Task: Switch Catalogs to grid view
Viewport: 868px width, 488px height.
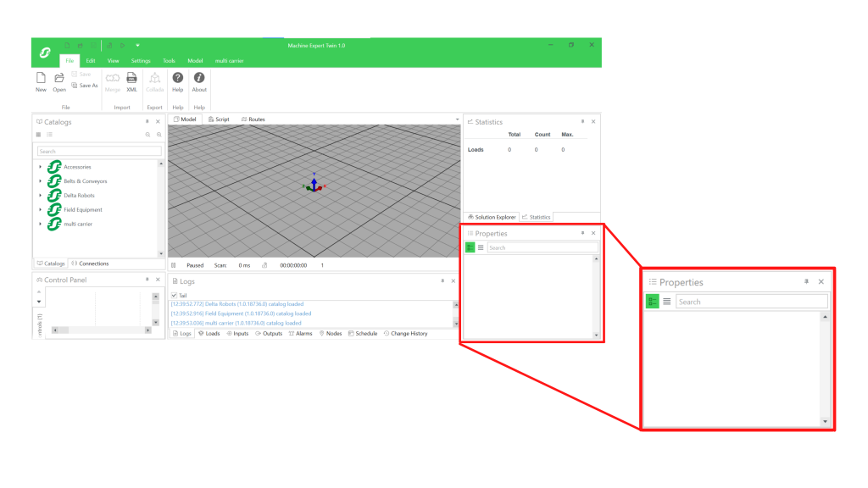Action: click(38, 135)
